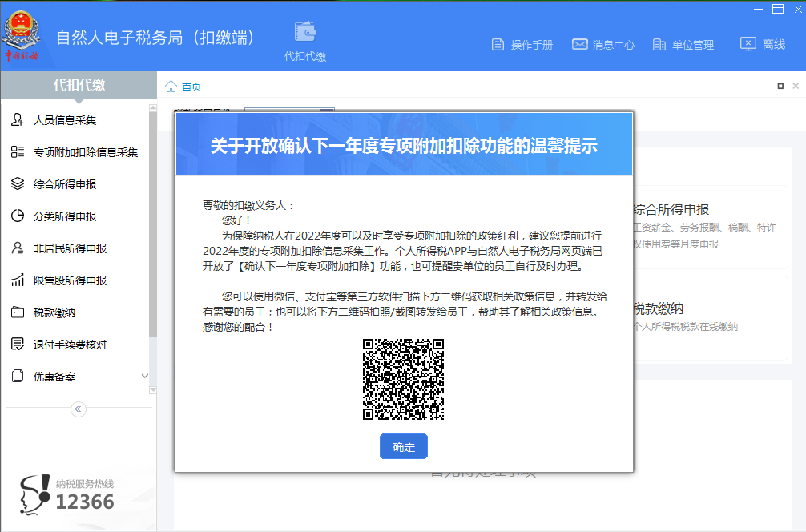Restore the tab area with the square icon
806x532 pixels.
[x=780, y=87]
